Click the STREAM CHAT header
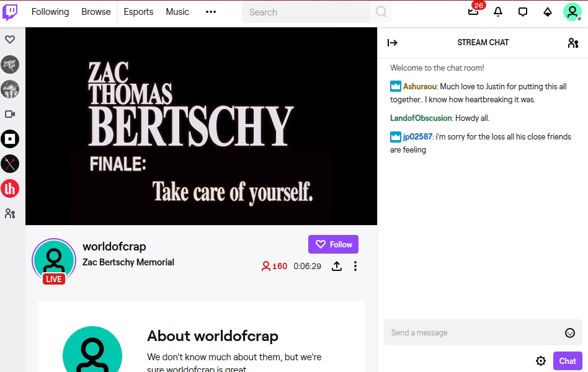Screen dimensions: 588x372 [483, 42]
